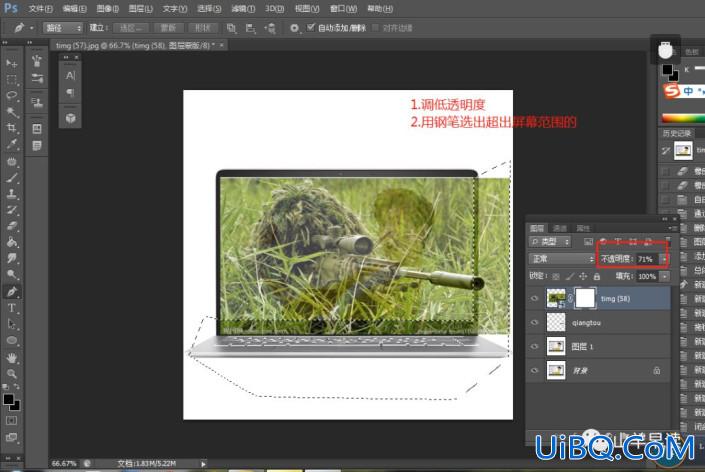Select the Hand tool
The image size is (705, 472).
(12, 357)
